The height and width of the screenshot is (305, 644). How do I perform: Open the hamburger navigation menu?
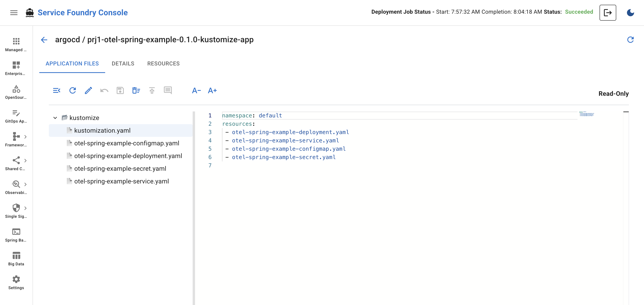[x=14, y=12]
